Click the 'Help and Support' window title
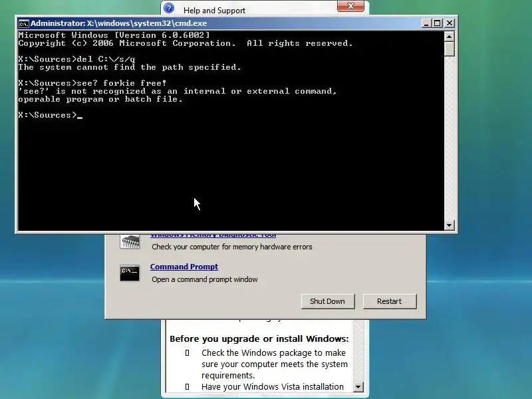This screenshot has width=532, height=399. coord(214,11)
